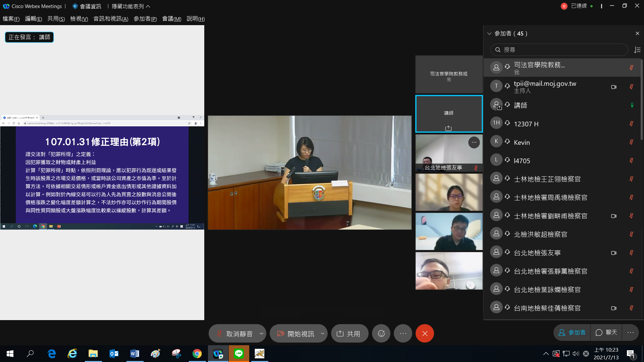
Task: Collapse the 參加者 (45) panel chevron
Action: click(x=489, y=34)
